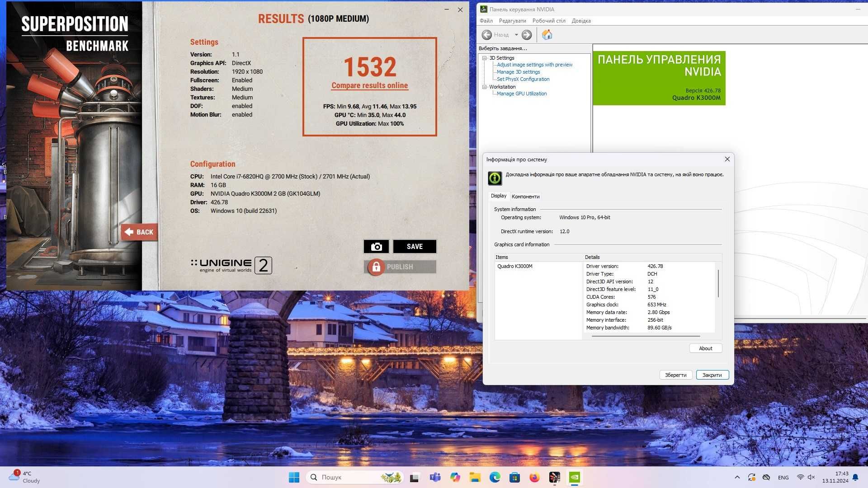Click the Unigine 2 logo
The height and width of the screenshot is (488, 868).
click(231, 265)
